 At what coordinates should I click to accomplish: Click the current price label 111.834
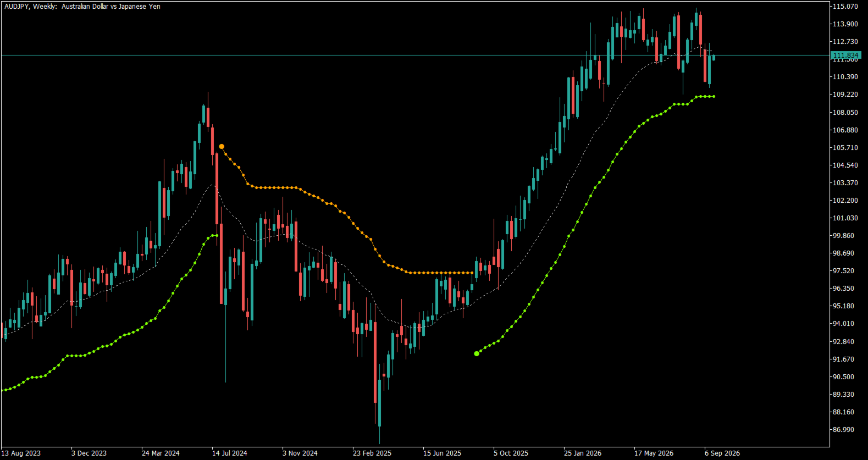pyautogui.click(x=845, y=56)
